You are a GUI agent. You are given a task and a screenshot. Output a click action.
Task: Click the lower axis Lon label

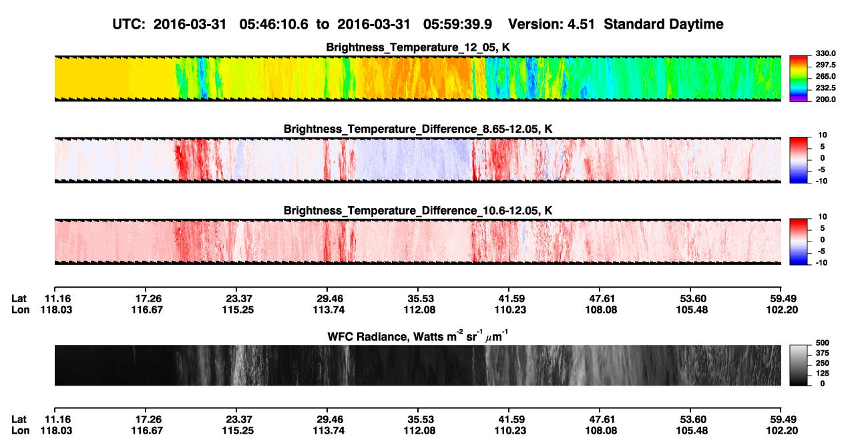click(20, 431)
